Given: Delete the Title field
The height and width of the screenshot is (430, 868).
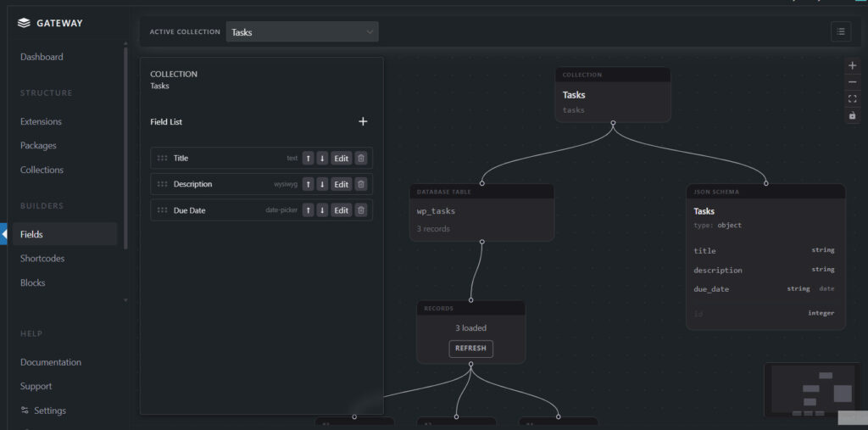Looking at the screenshot, I should coord(361,159).
